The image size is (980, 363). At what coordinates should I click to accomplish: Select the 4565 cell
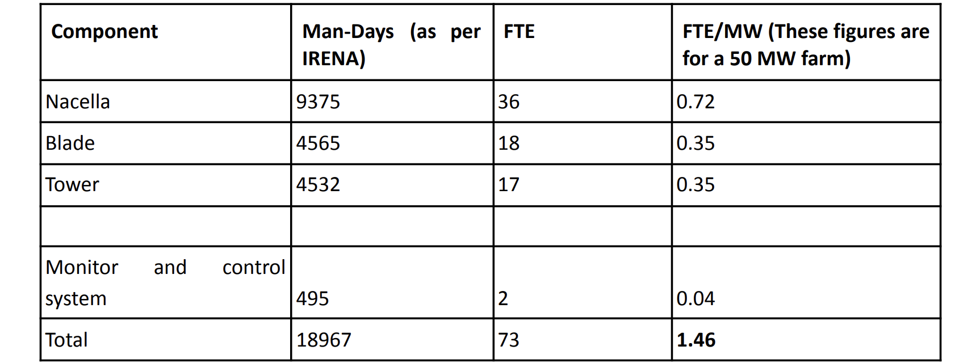point(392,143)
